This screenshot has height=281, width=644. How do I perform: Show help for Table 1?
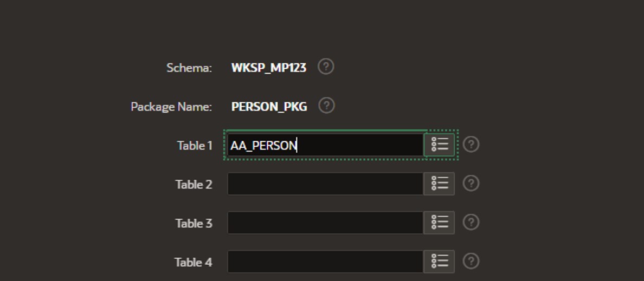point(471,145)
